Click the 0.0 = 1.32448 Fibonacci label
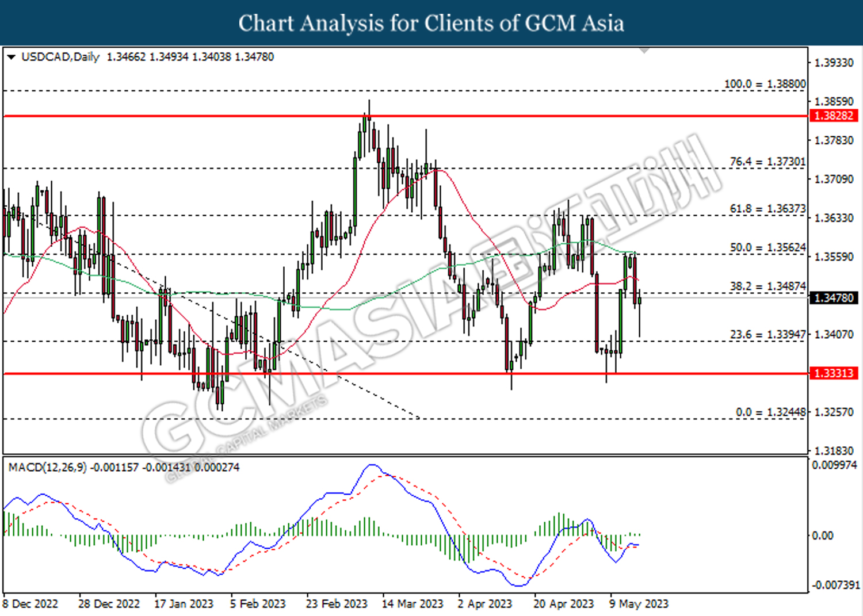Image resolution: width=863 pixels, height=616 pixels. [770, 412]
